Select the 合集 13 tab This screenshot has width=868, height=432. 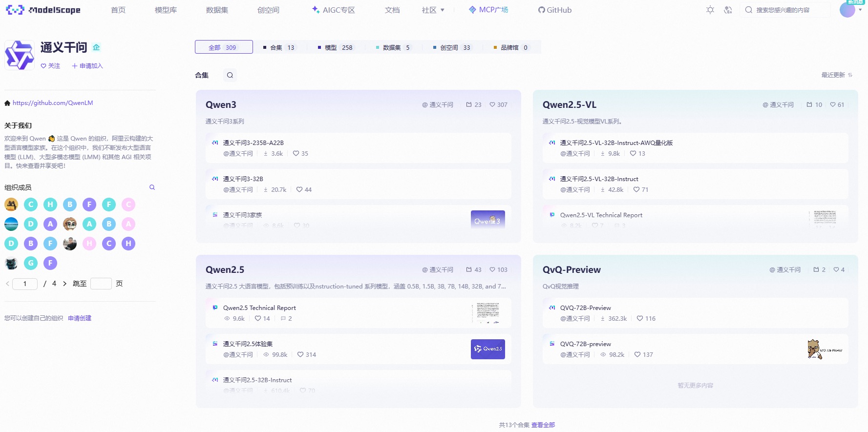(x=279, y=47)
